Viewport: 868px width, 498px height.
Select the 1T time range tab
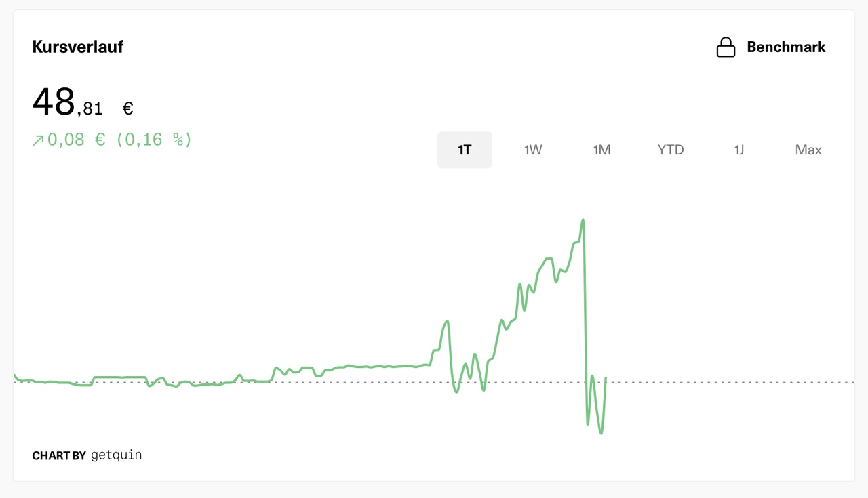click(465, 150)
